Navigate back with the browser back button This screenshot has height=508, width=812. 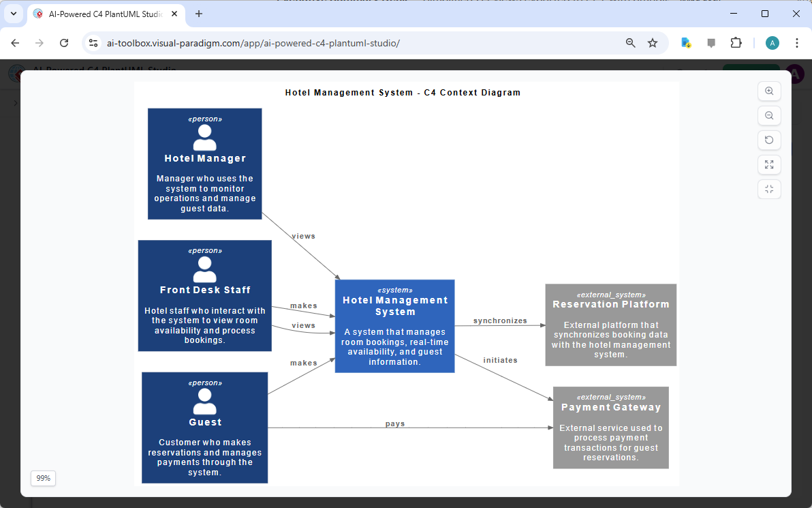[15, 42]
